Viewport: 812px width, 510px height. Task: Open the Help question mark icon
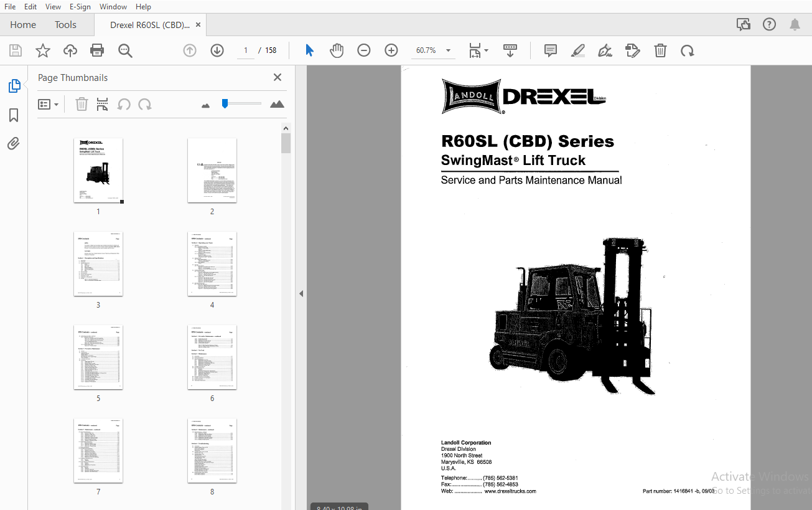(769, 24)
